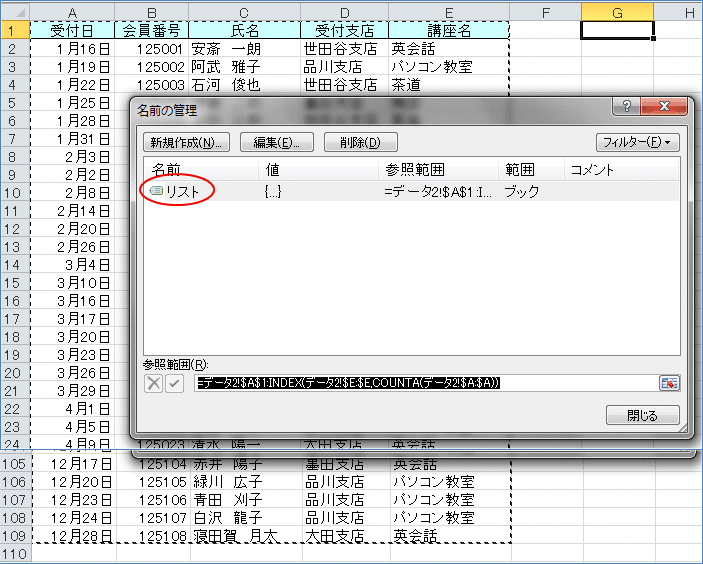703x564 pixels.
Task: Click the 参照範囲 column header in the dialog
Action: click(438, 169)
